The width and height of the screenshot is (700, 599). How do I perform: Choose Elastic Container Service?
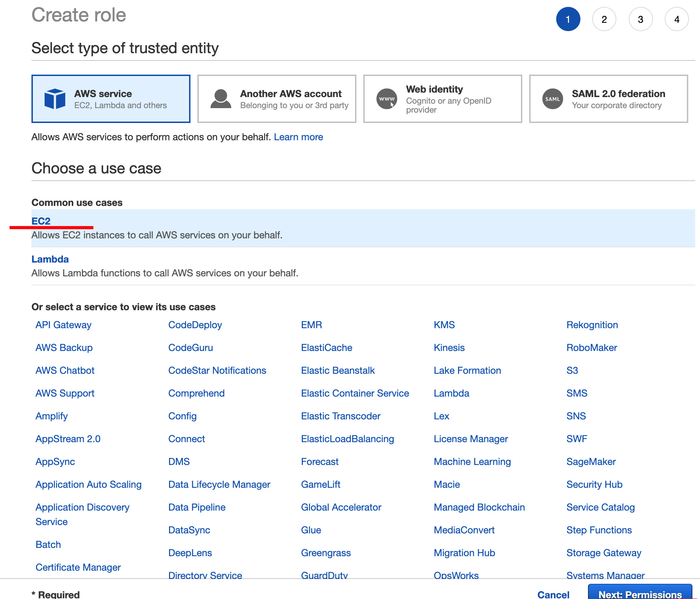355,393
